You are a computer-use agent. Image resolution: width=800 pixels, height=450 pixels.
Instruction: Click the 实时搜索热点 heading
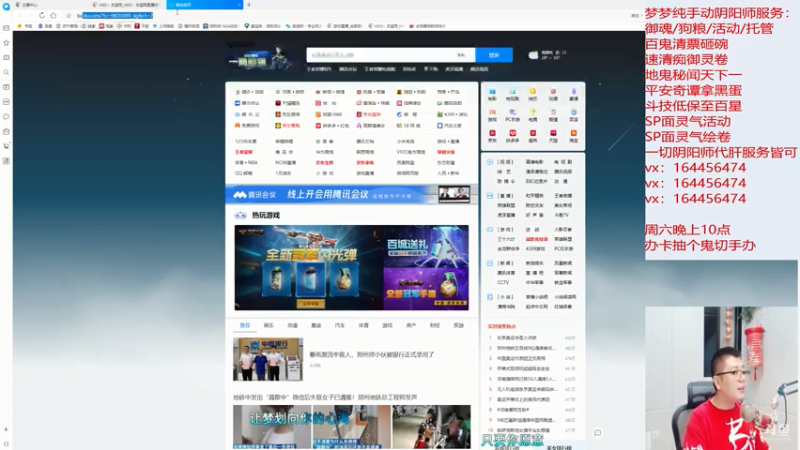pos(502,327)
